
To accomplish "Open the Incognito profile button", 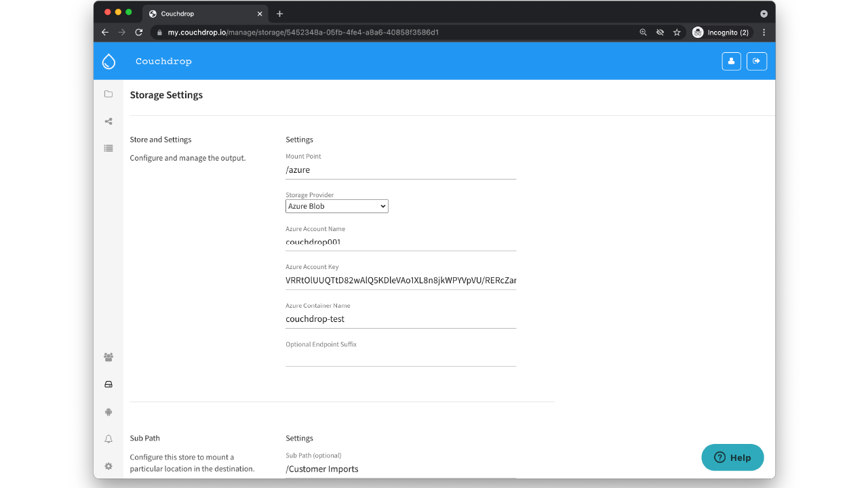I will 722,33.
